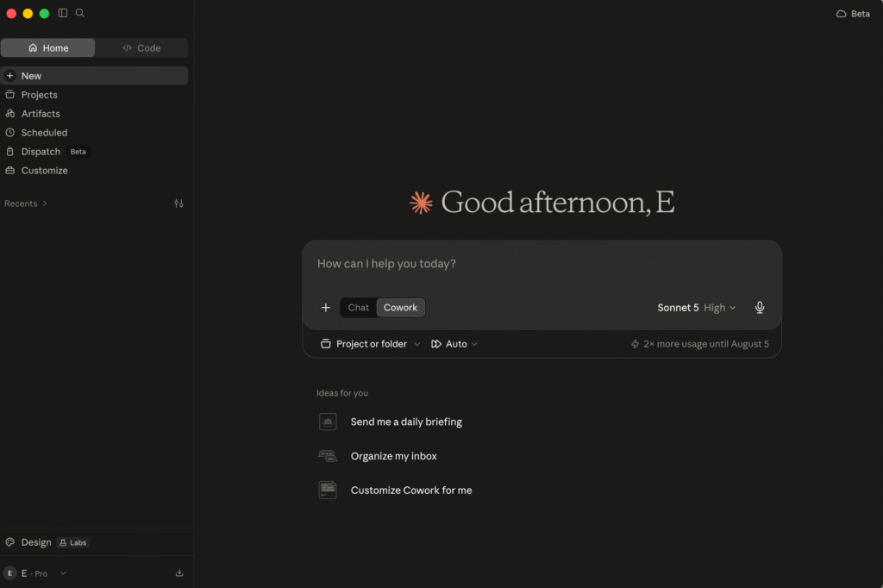The image size is (883, 588).
Task: Select the Home tab
Action: (48, 48)
